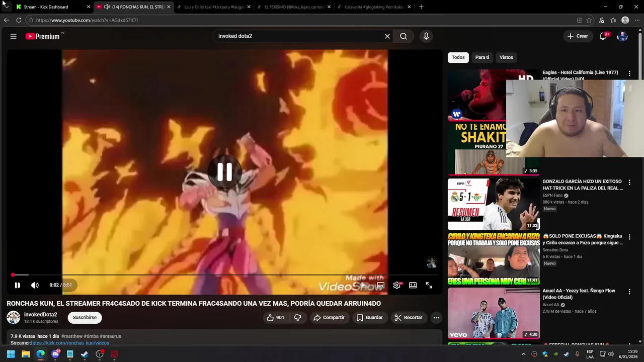Add page to favorites star
The width and height of the screenshot is (644, 362).
(x=589, y=20)
